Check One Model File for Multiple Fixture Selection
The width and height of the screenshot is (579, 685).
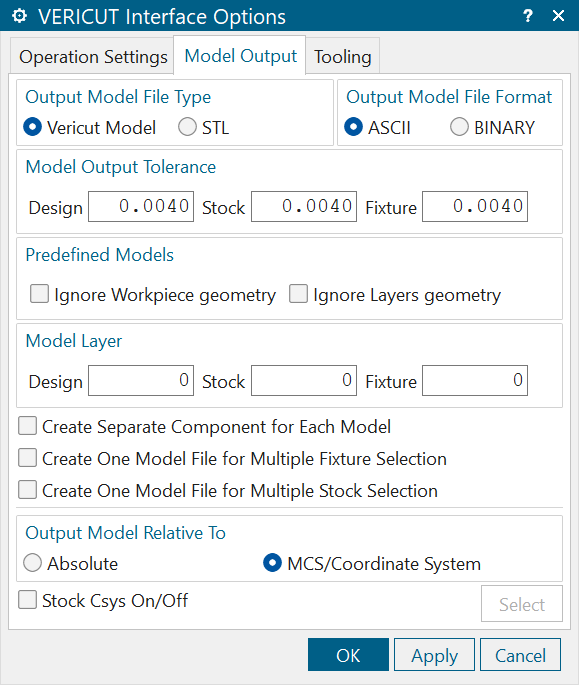[28, 458]
